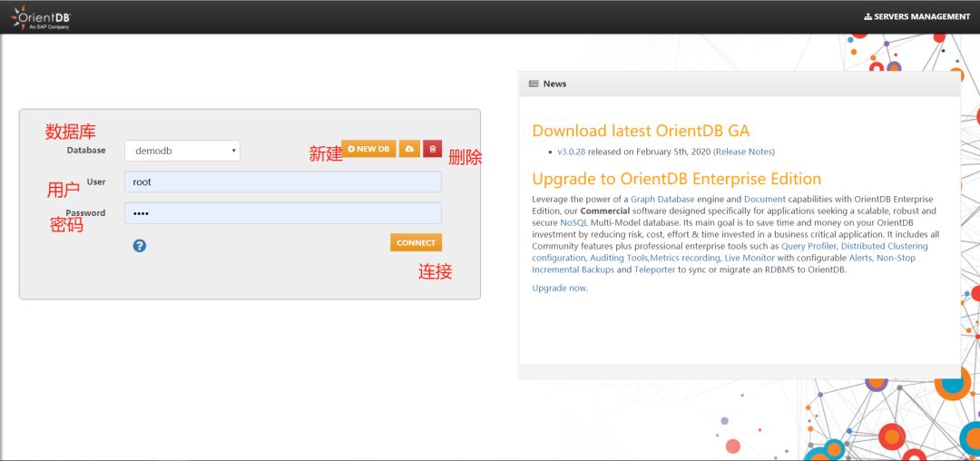Click the OrientDB logo
980x461 pixels.
(41, 17)
